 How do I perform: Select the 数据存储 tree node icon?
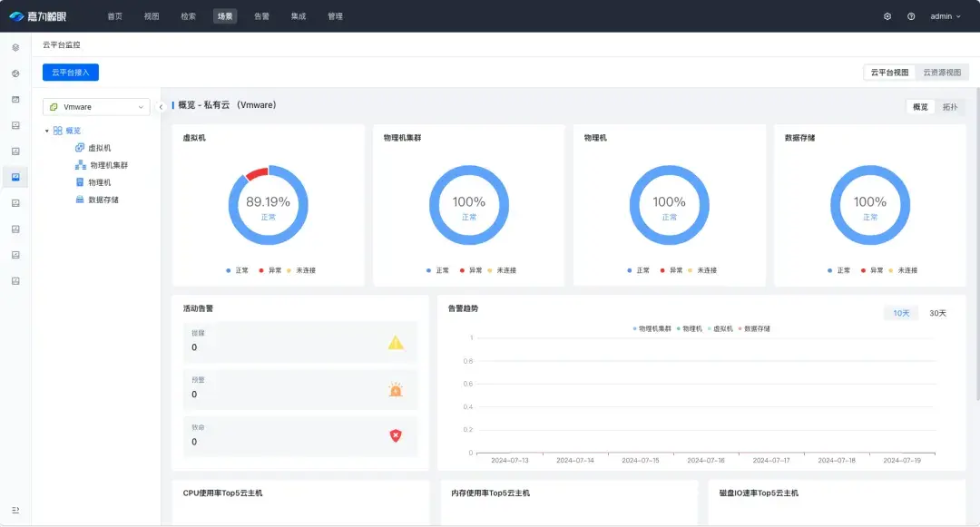79,200
